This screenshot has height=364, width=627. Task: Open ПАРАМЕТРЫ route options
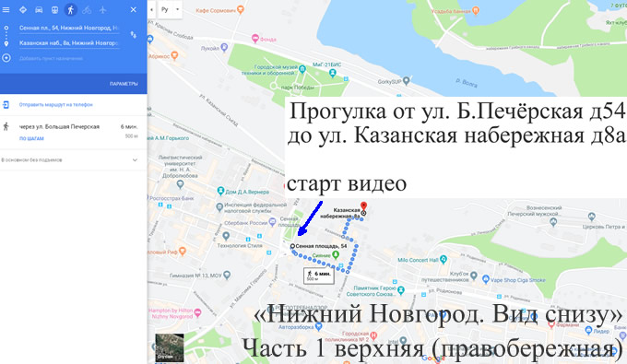[124, 84]
